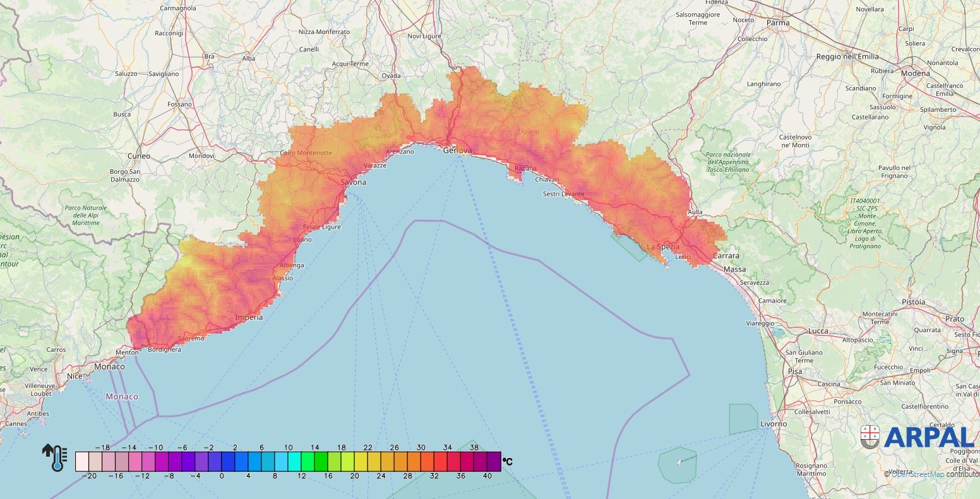Image resolution: width=980 pixels, height=499 pixels.
Task: Open the OpenStreetMap attribution link
Action: click(917, 474)
